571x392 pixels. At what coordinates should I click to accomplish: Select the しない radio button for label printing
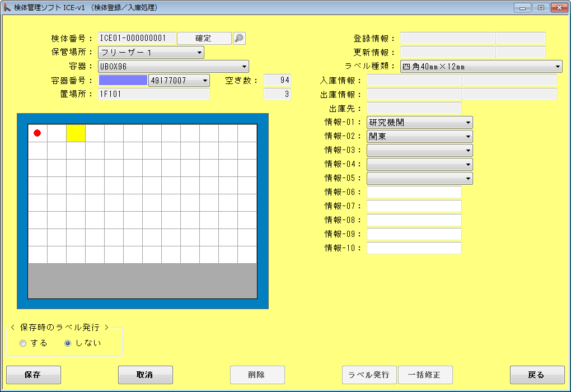coord(68,343)
